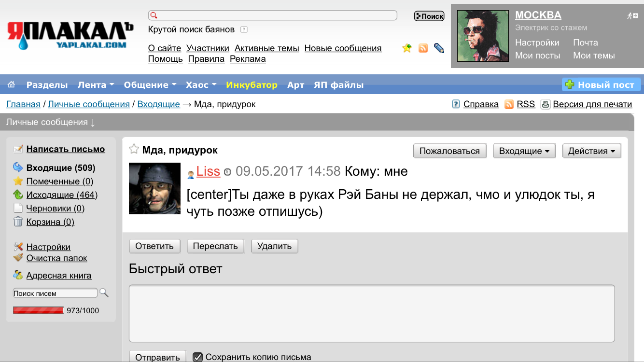Click the green arrow Исходящие icon

[18, 195]
